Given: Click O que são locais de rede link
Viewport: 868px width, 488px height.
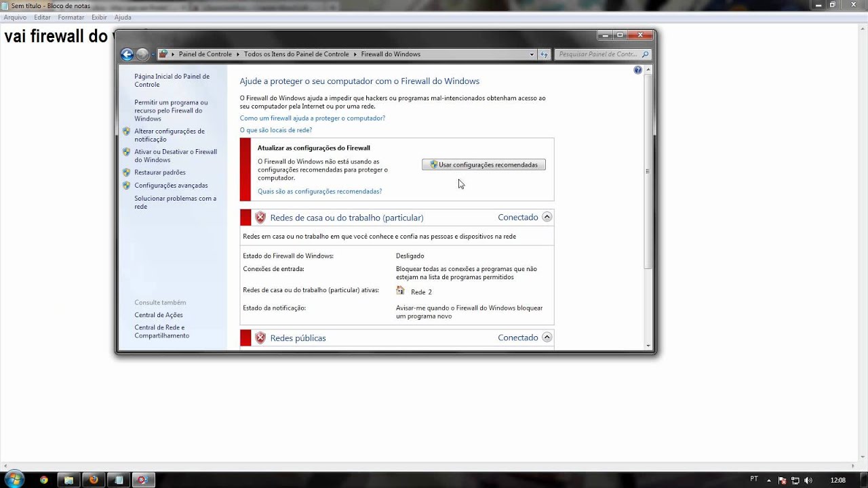Looking at the screenshot, I should click(276, 130).
